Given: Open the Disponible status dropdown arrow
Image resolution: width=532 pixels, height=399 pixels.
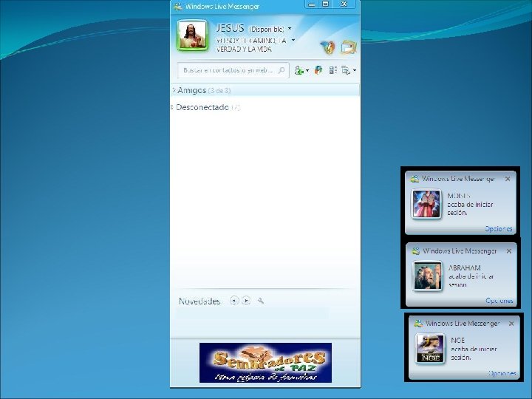Looking at the screenshot, I should 290,29.
